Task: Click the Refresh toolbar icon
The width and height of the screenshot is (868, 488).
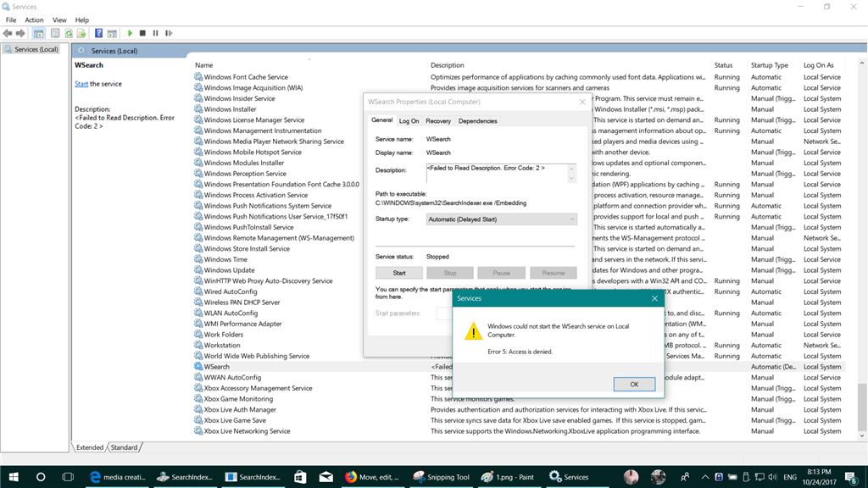Action: [x=69, y=33]
